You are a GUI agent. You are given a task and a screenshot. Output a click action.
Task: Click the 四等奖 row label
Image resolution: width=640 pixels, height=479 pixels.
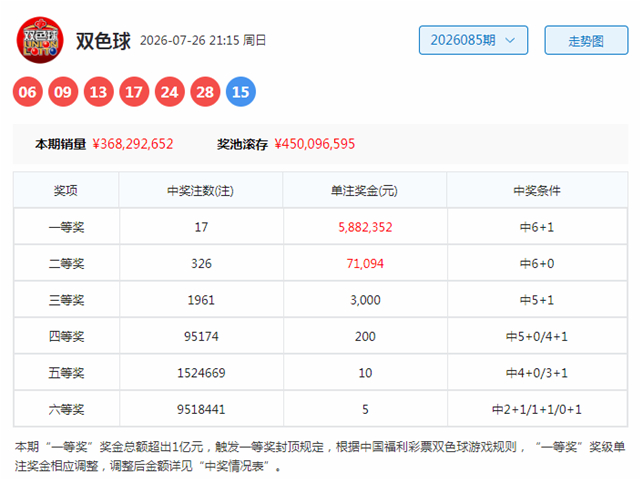[66, 337]
